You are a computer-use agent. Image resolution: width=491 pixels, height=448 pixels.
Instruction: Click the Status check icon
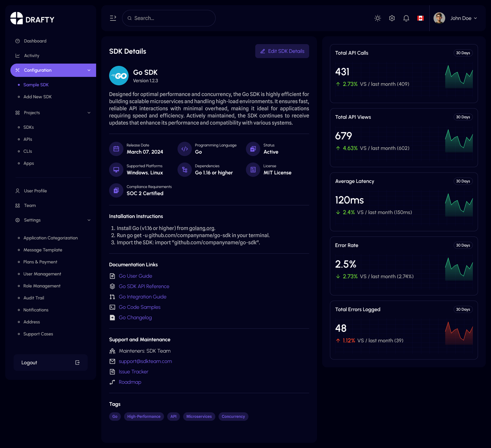pos(253,149)
